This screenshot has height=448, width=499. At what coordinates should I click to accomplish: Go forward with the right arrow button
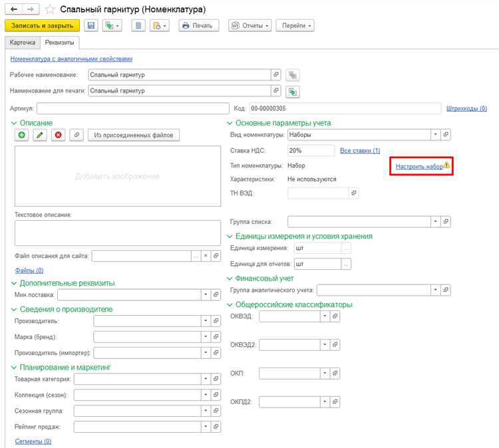pos(31,9)
